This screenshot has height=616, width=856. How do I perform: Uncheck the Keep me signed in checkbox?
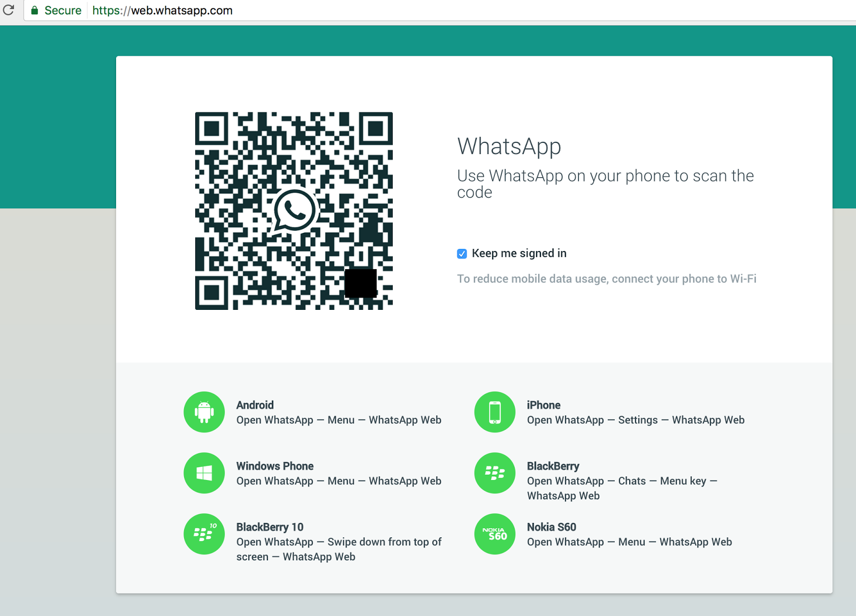(462, 254)
